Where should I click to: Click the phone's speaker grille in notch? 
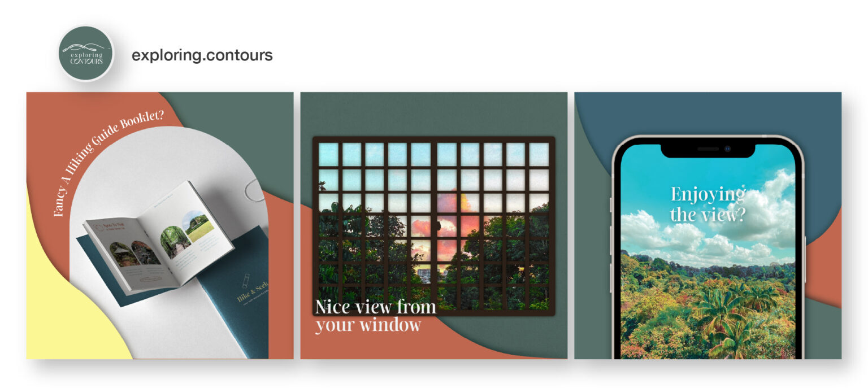pos(708,149)
